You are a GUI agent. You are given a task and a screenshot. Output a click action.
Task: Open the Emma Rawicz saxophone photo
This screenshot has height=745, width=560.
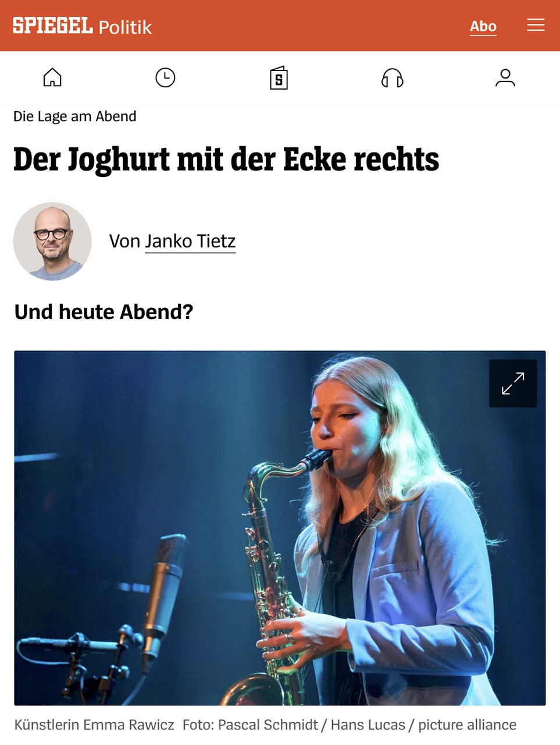(x=280, y=528)
